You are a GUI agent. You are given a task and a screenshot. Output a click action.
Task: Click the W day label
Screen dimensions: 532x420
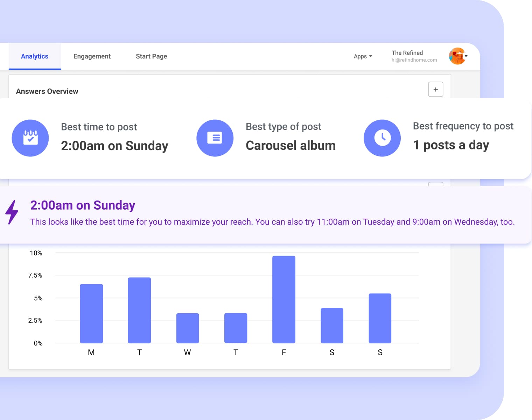[x=188, y=352]
